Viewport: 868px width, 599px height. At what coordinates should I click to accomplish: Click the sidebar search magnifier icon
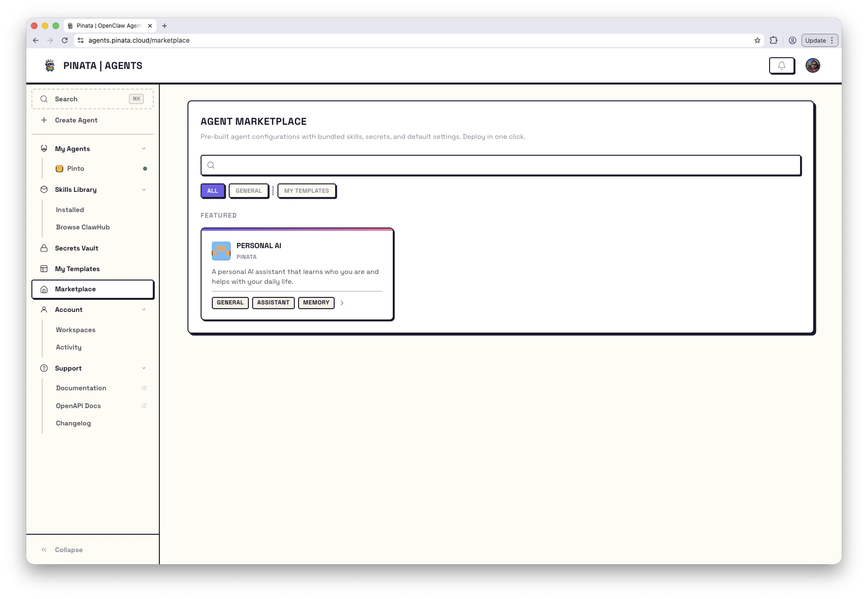click(x=44, y=99)
